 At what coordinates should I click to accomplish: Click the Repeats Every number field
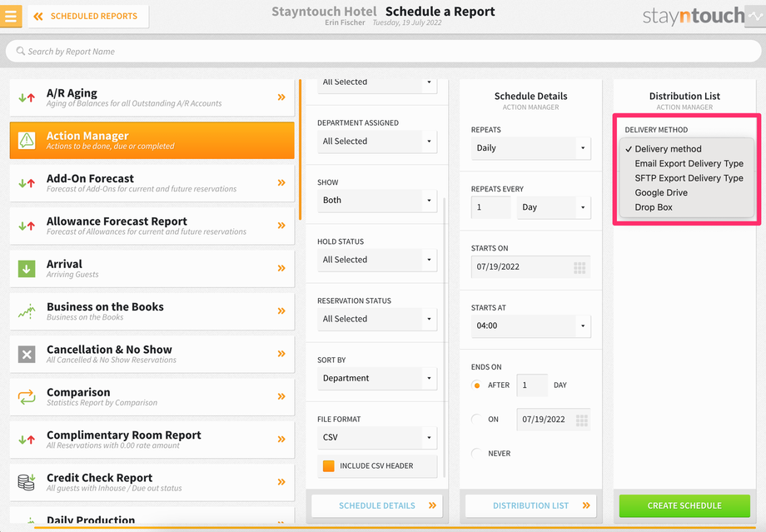(491, 207)
